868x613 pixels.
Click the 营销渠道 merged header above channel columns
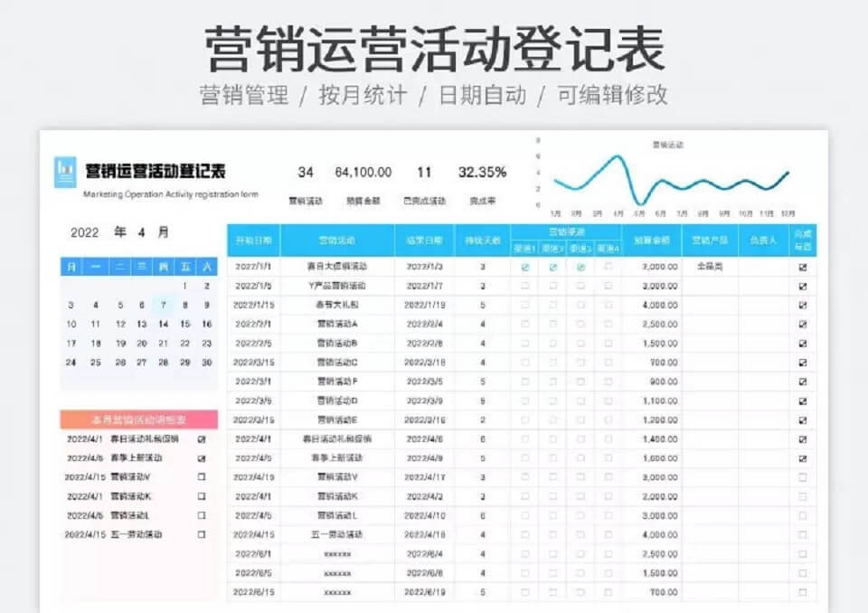tap(566, 232)
